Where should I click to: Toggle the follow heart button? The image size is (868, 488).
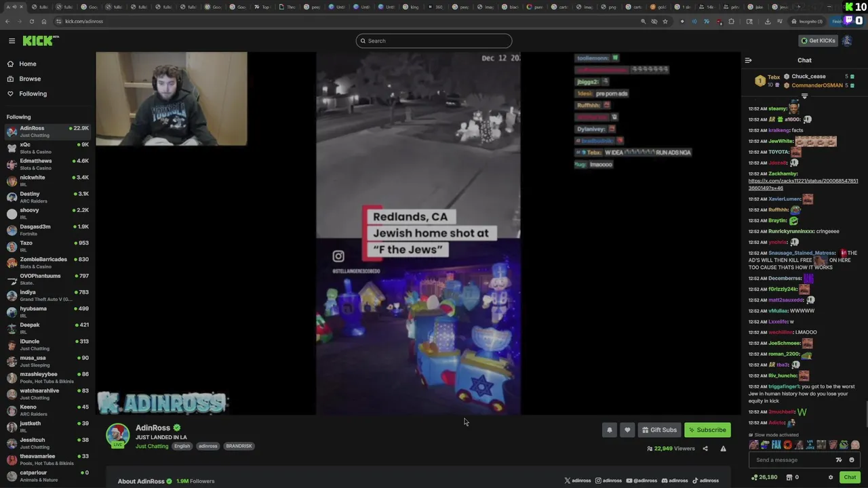627,430
